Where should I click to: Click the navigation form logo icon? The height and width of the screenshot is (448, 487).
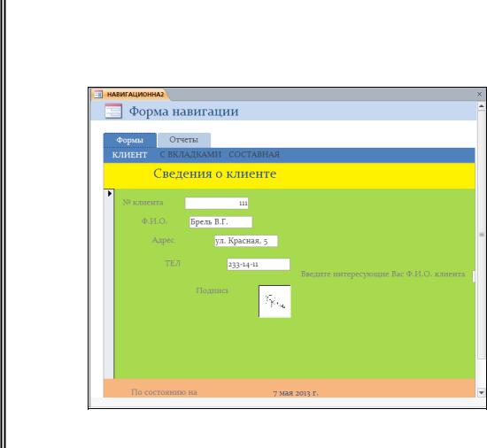coord(113,112)
